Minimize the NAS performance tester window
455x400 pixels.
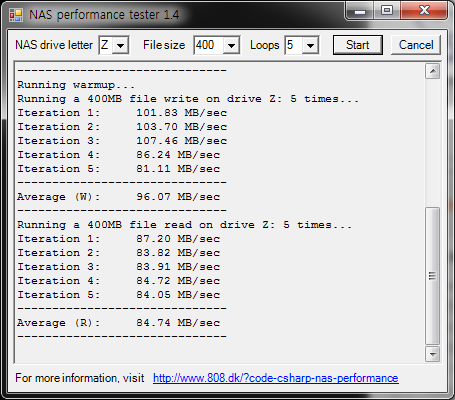[x=360, y=11]
